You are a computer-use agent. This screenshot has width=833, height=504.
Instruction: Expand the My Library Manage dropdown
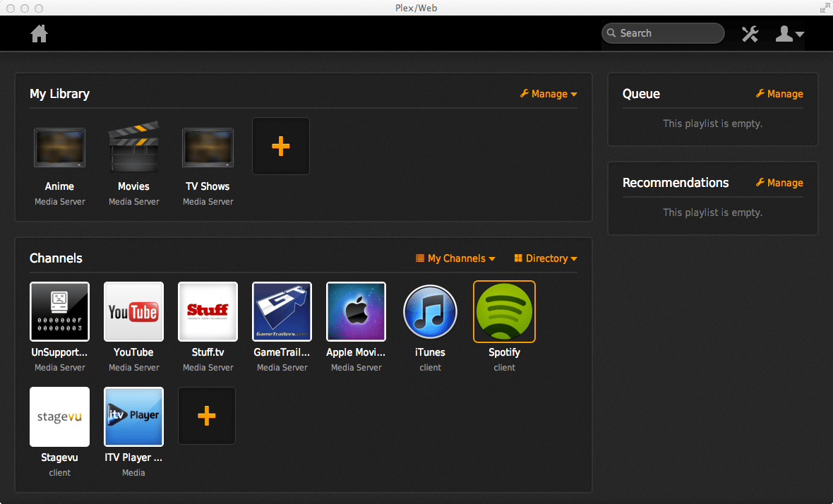tap(549, 94)
